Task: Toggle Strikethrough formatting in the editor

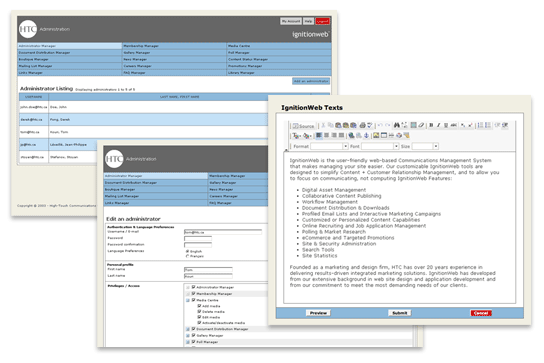Action: pyautogui.click(x=454, y=125)
